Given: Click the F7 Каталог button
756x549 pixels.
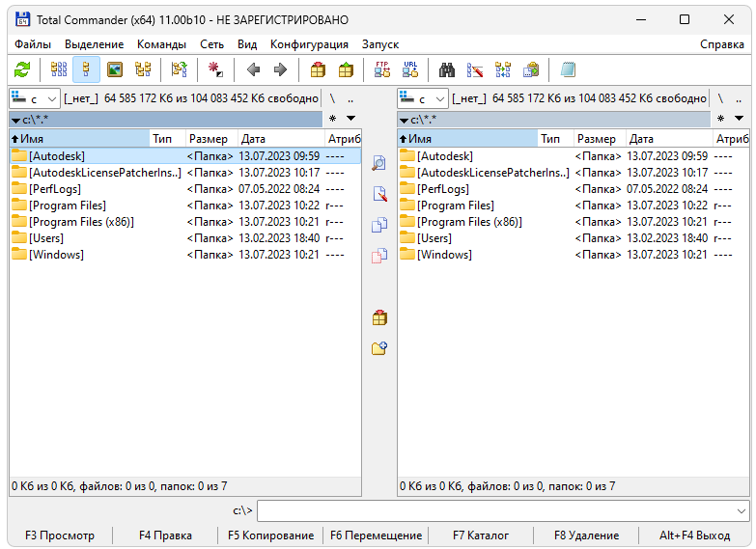Looking at the screenshot, I should click(481, 535).
